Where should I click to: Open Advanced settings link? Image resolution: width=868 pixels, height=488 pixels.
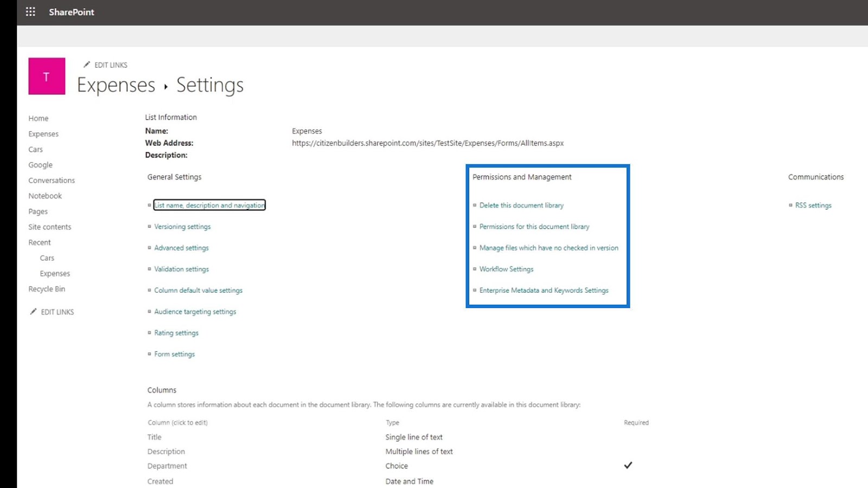point(181,248)
